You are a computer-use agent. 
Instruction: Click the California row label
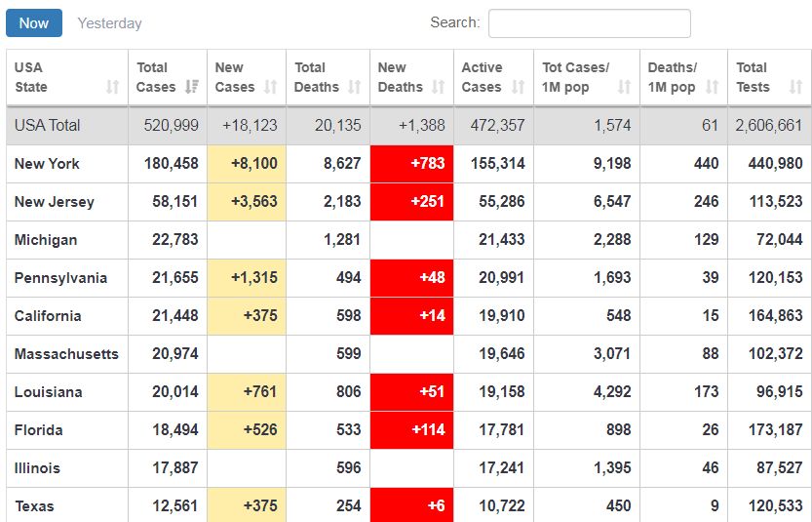click(48, 316)
